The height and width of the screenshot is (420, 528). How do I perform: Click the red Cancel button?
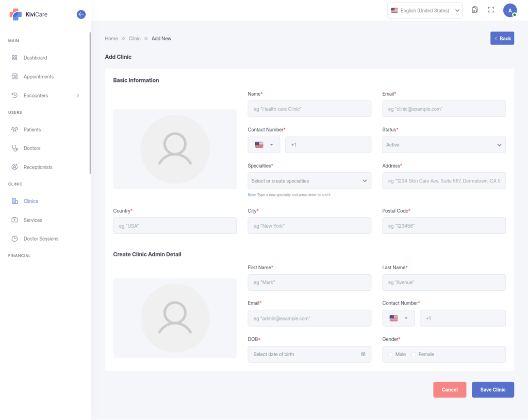click(449, 390)
